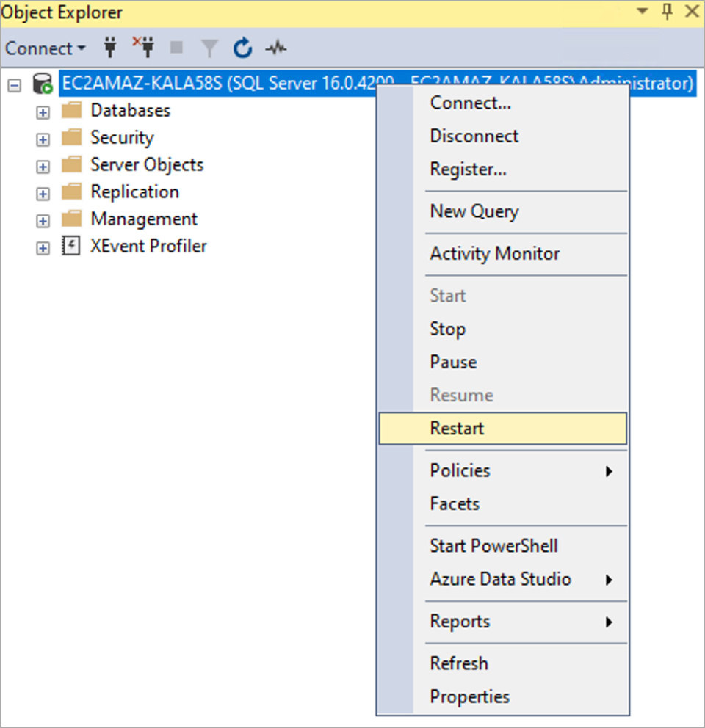This screenshot has width=705, height=728.
Task: Choose Register... from the context menu
Action: pyautogui.click(x=503, y=170)
